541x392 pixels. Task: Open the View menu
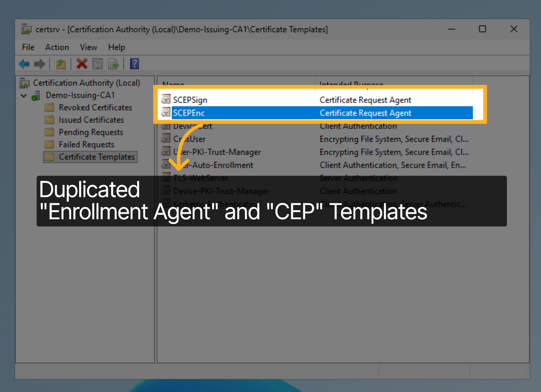click(x=89, y=47)
